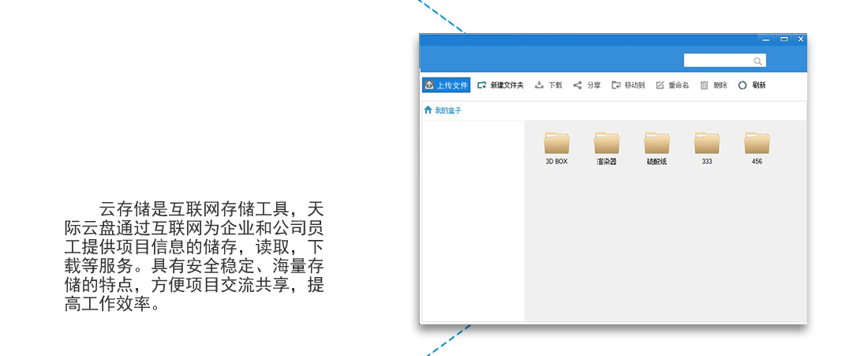This screenshot has width=868, height=356.
Task: Click the 重命名 rename button
Action: point(672,85)
